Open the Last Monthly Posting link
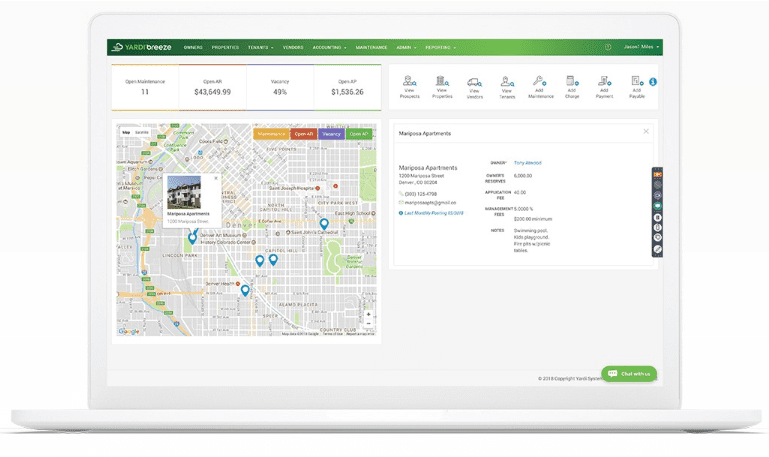This screenshot has height=457, width=769. [x=433, y=213]
